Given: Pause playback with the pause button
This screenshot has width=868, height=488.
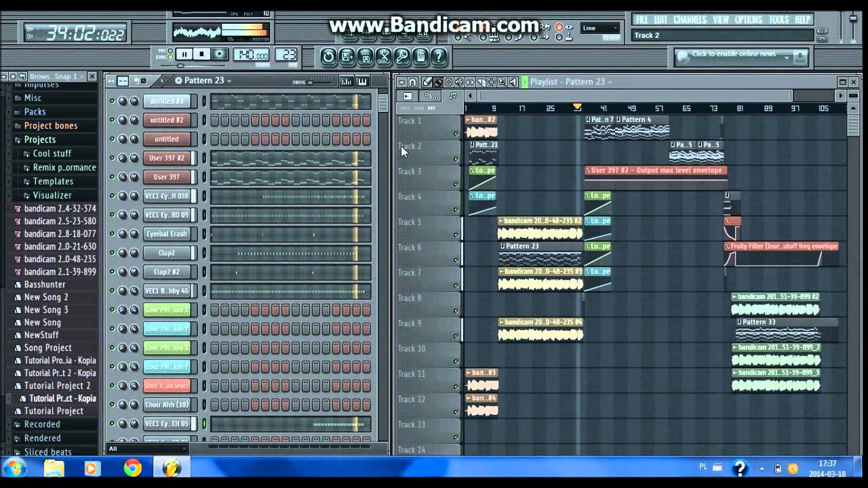Looking at the screenshot, I should [x=184, y=55].
